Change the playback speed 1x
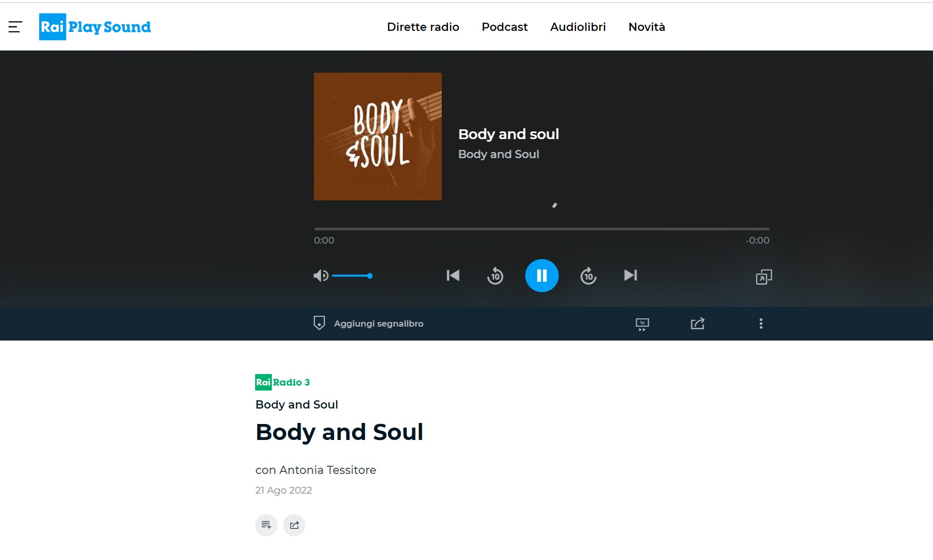Viewport: 933px width, 560px height. pyautogui.click(x=642, y=324)
